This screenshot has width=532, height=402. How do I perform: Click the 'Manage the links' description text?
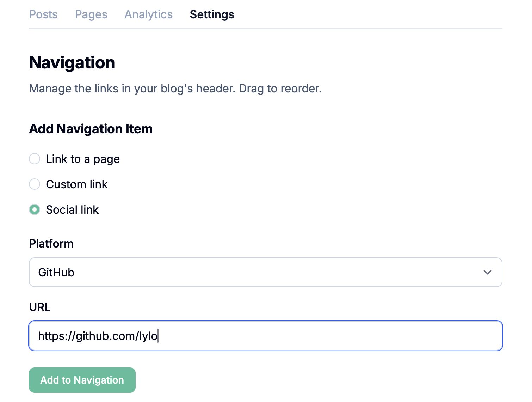pos(175,89)
